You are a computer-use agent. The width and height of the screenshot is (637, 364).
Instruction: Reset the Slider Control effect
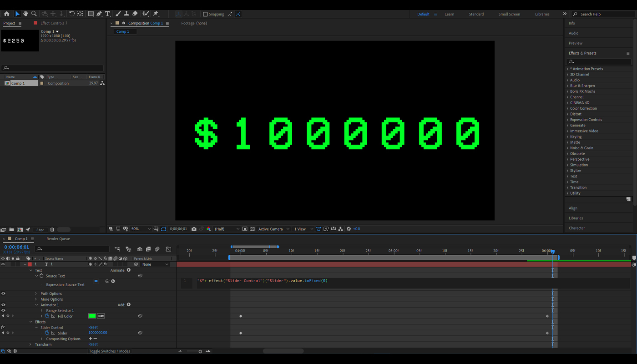(x=93, y=327)
